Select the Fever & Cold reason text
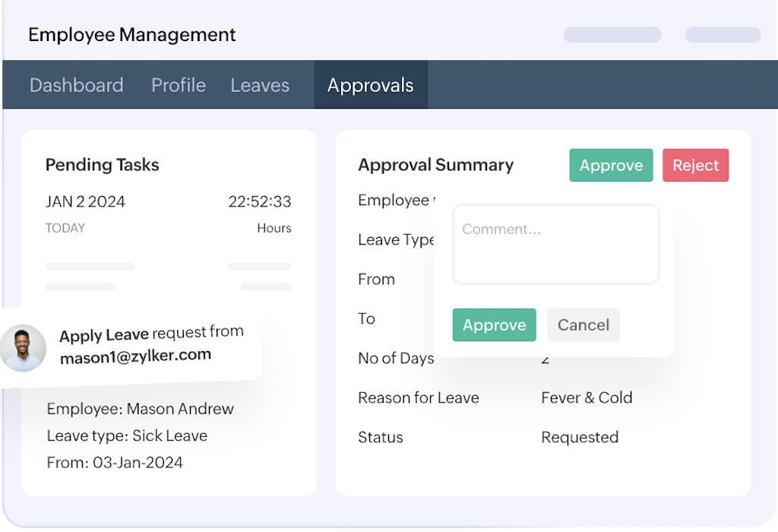The width and height of the screenshot is (778, 532). [587, 397]
